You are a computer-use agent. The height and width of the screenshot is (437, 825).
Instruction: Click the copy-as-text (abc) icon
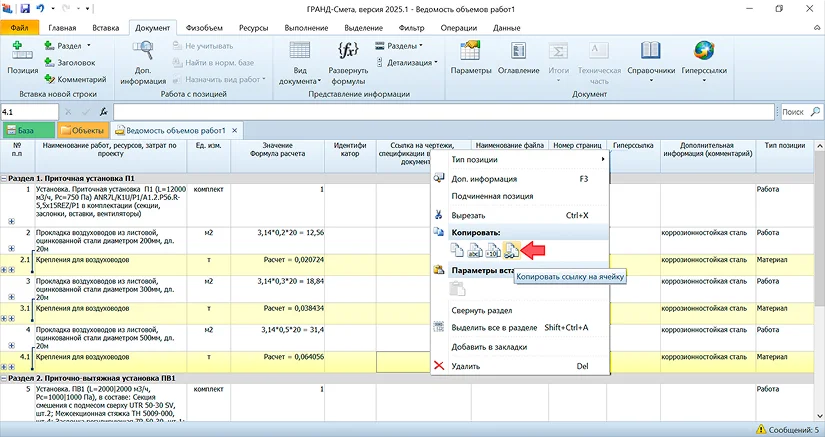click(475, 251)
